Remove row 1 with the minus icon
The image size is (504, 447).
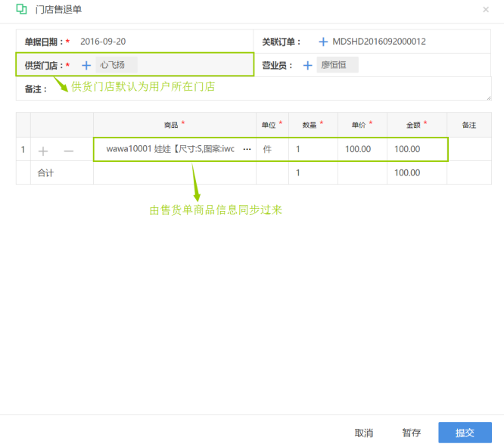click(68, 151)
